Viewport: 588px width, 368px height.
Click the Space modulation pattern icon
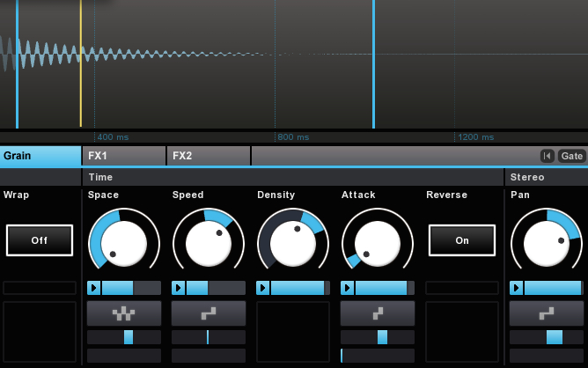pos(124,313)
